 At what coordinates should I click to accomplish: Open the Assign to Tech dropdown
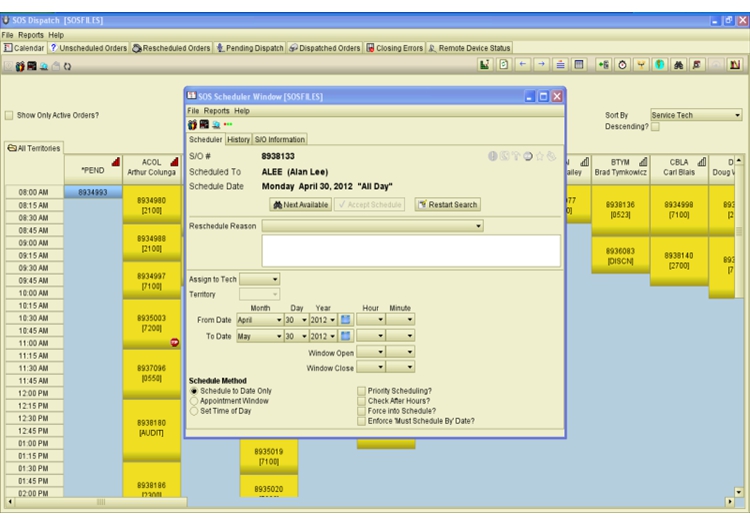(x=259, y=279)
